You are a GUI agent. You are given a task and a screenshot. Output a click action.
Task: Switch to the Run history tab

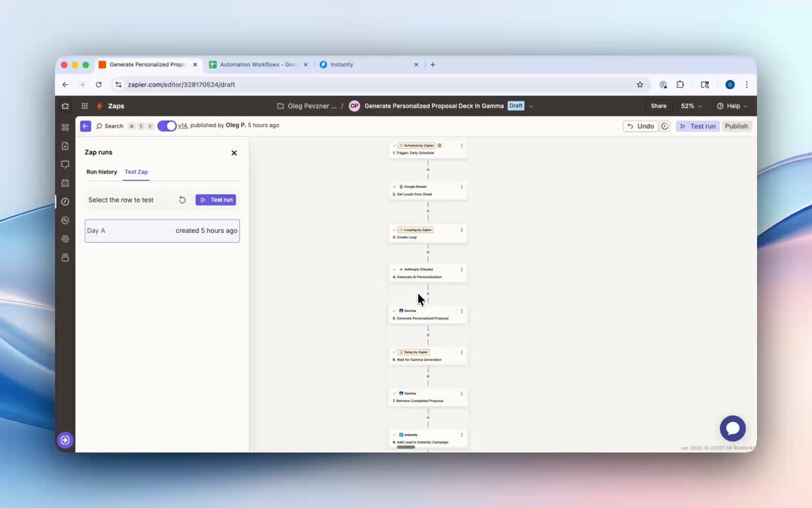(101, 172)
